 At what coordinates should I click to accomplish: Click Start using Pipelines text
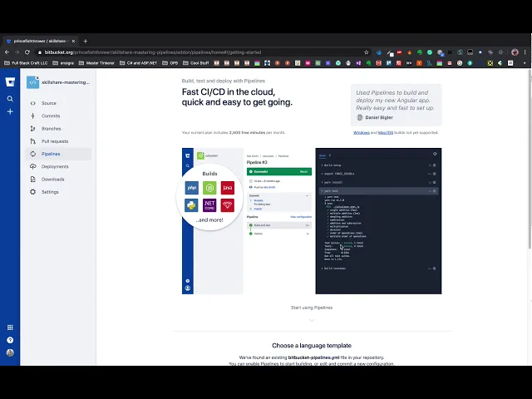[x=312, y=308]
